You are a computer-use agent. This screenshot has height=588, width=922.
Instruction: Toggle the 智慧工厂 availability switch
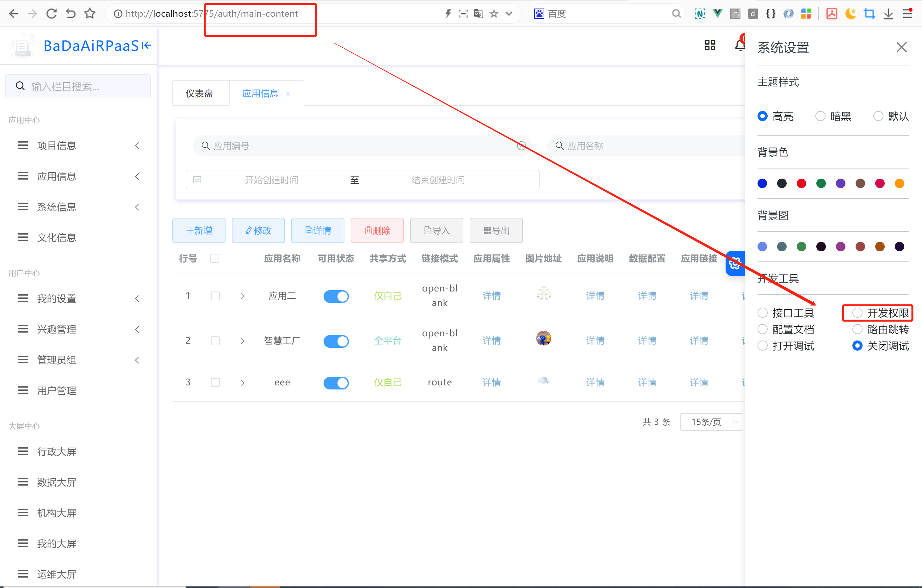(336, 341)
